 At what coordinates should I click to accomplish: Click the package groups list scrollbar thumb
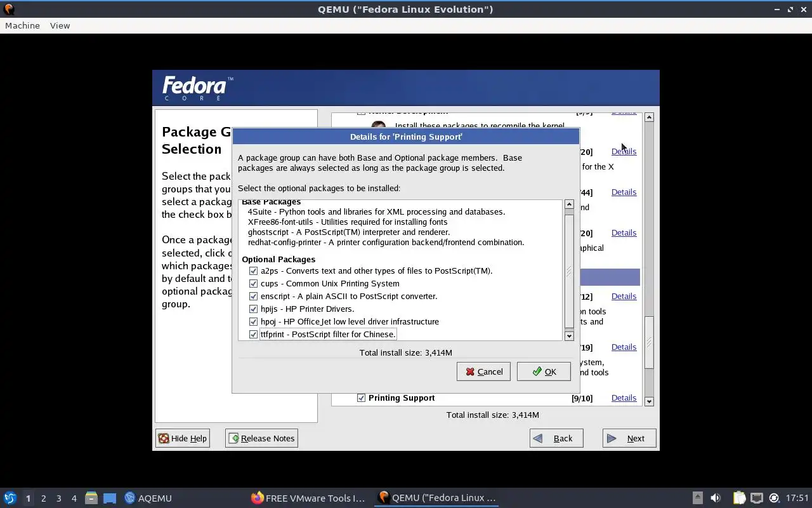tap(649, 342)
